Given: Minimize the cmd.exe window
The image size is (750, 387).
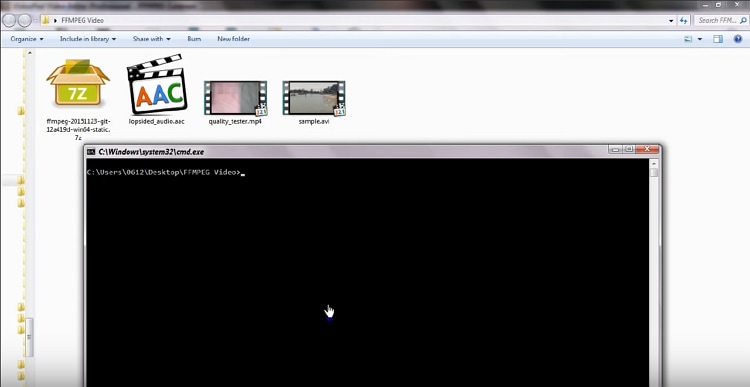Looking at the screenshot, I should pyautogui.click(x=616, y=149).
